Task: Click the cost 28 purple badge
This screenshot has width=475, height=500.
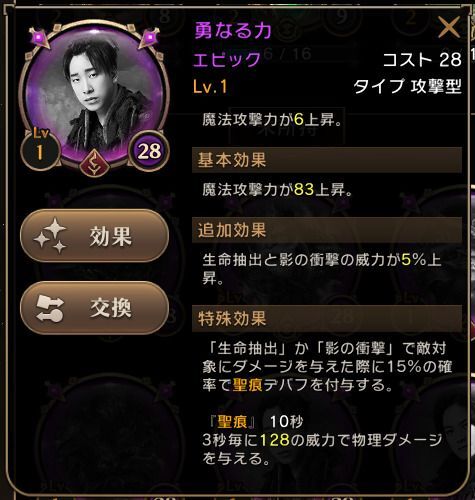Action: [149, 151]
